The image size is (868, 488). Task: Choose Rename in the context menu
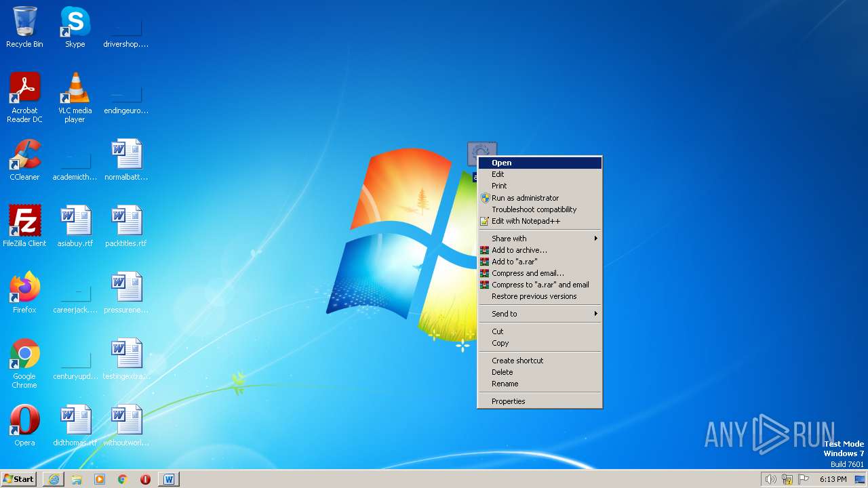540,384
